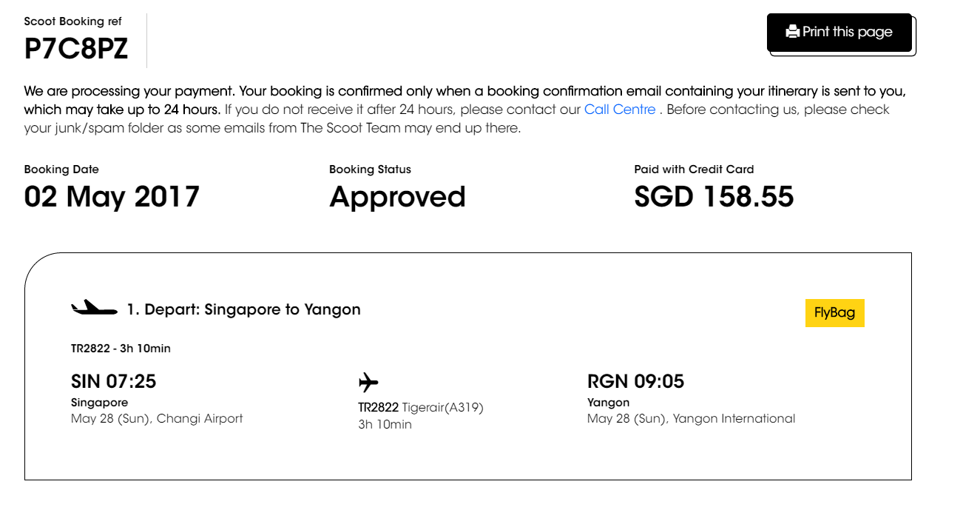
Task: Click the Approved booking status text
Action: coord(397,197)
